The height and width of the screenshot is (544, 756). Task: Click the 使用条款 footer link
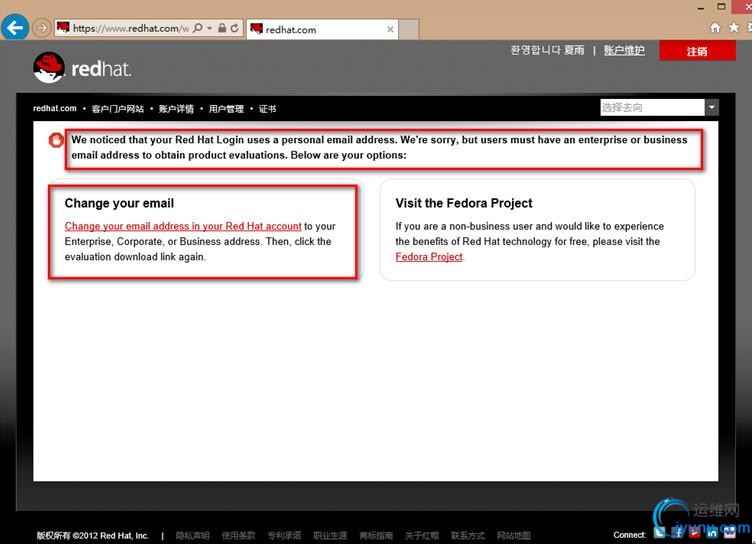tap(238, 535)
